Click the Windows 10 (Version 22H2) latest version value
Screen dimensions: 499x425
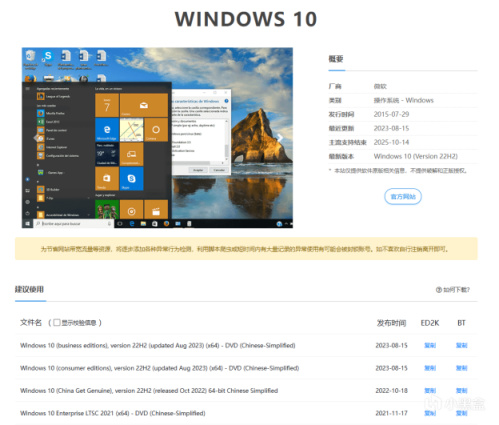click(416, 156)
